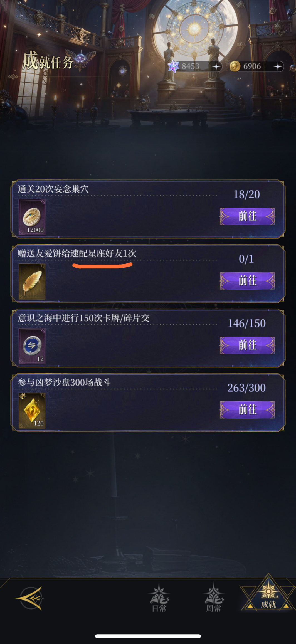Tap the gold coin currency icon
Image resolution: width=296 pixels, height=644 pixels.
pos(235,66)
